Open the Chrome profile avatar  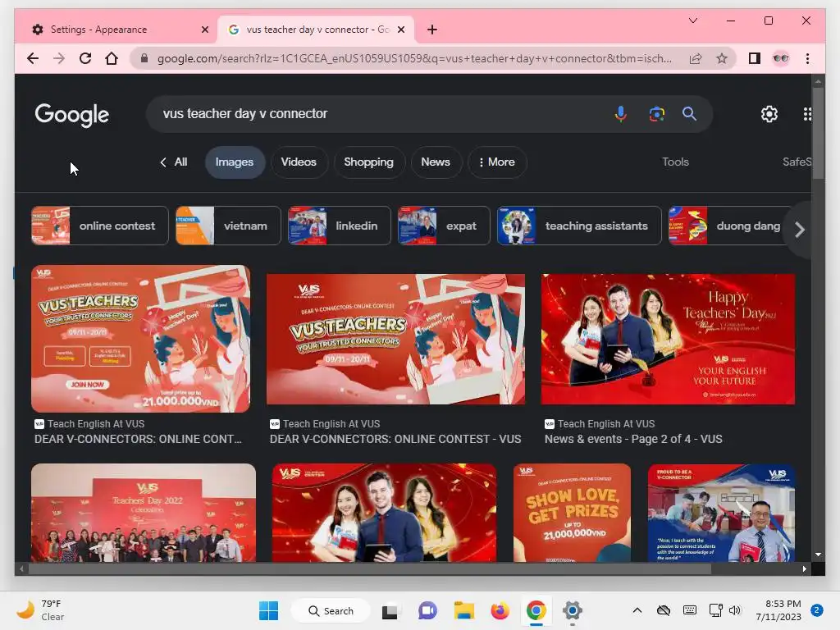pyautogui.click(x=781, y=58)
